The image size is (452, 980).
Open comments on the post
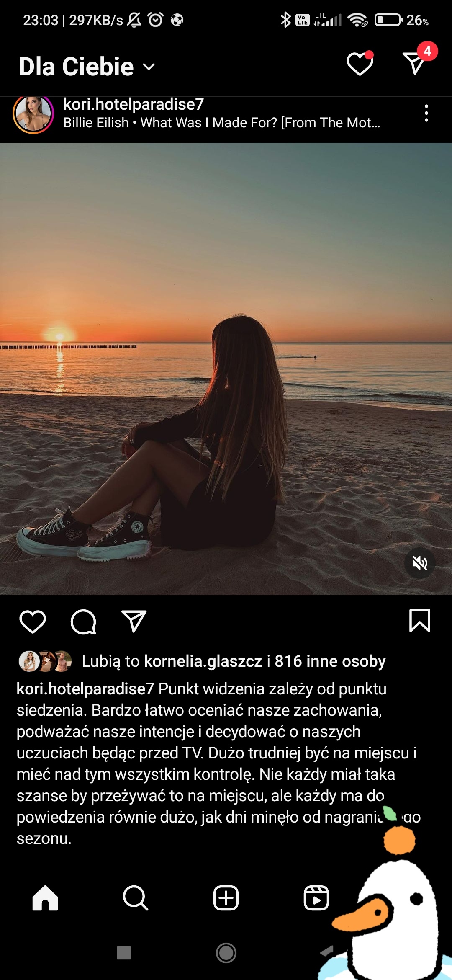pos(83,622)
